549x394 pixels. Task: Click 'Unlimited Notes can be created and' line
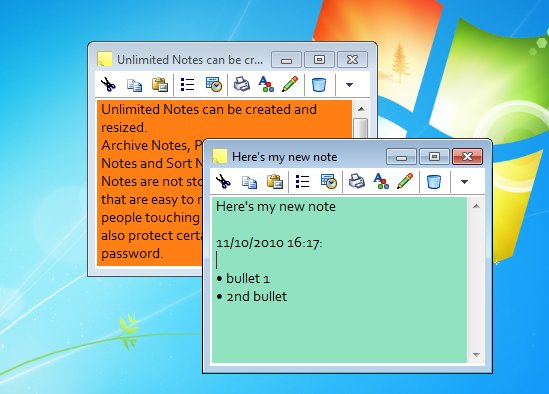tap(209, 109)
